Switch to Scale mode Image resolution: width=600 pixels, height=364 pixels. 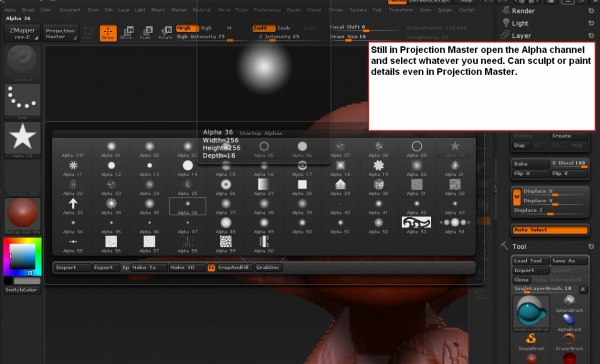click(x=146, y=33)
